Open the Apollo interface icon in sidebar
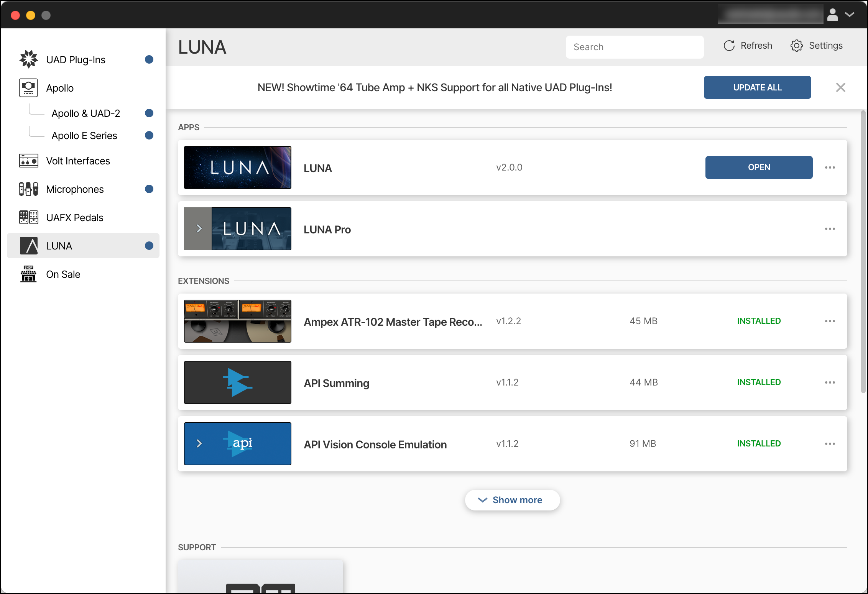The image size is (868, 594). coord(28,88)
